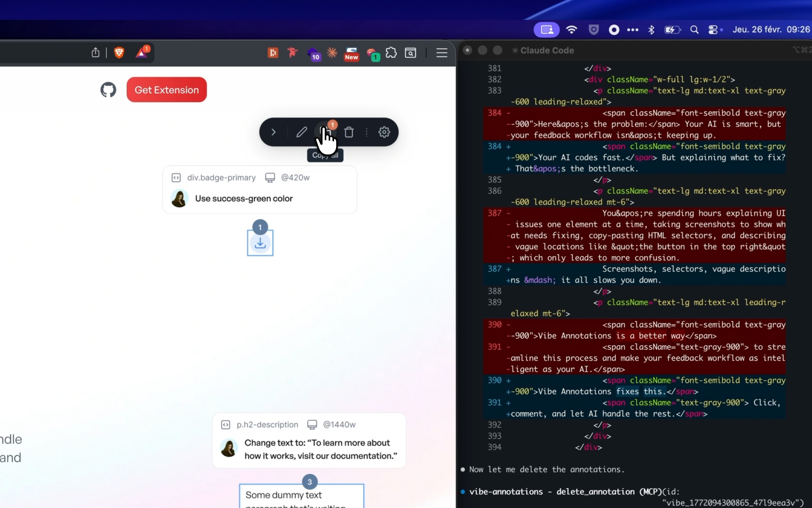This screenshot has width=812, height=508.
Task: Click the Brave Rewards triangle icon
Action: (x=142, y=52)
